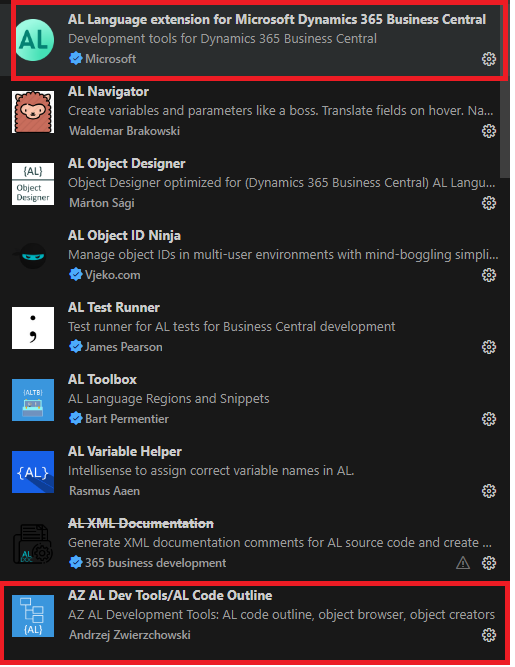
Task: Click verified badge next to 365 business development
Action: 76,562
